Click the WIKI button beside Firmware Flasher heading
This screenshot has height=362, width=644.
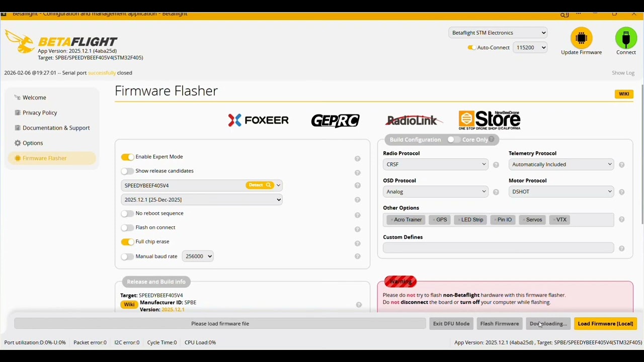point(624,94)
